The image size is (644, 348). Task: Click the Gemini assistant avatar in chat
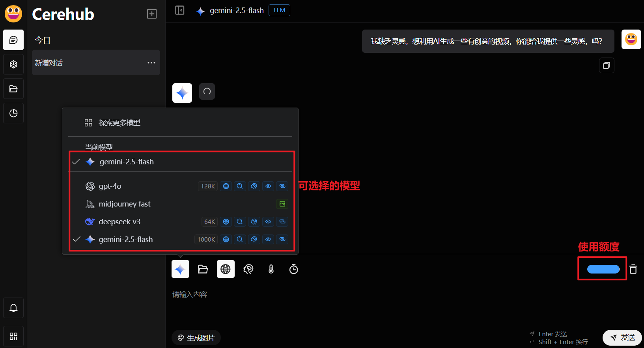[182, 93]
